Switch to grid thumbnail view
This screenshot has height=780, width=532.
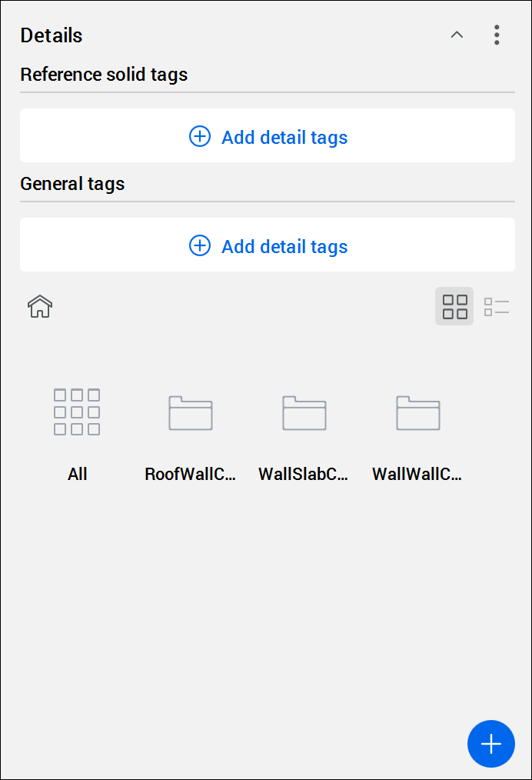click(454, 306)
